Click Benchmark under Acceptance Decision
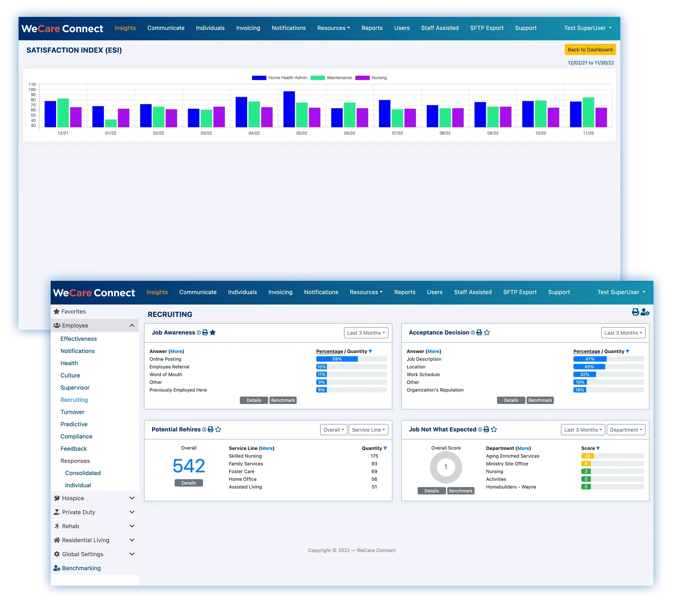675x616 pixels. coord(540,400)
